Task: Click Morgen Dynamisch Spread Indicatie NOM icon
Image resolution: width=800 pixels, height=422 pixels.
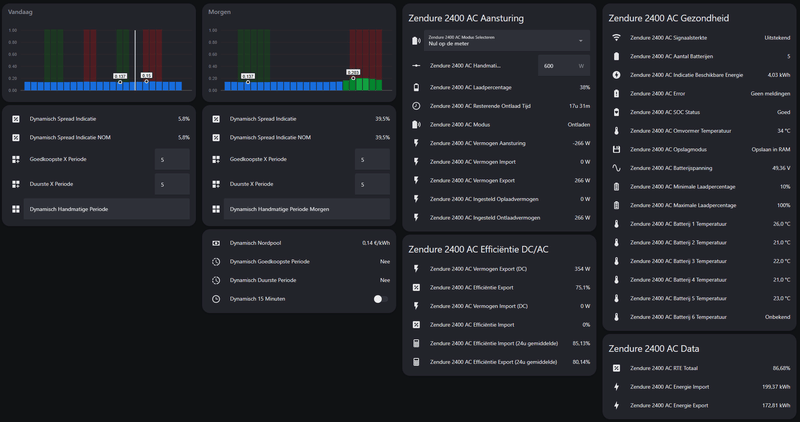Action: 216,137
